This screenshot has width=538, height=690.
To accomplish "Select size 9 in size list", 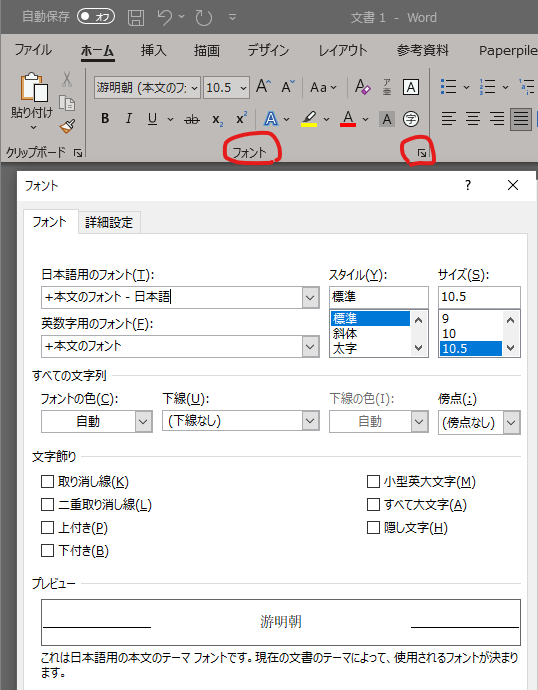I will [471, 319].
